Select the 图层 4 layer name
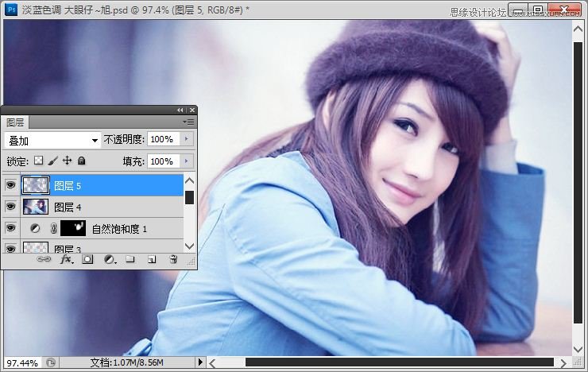Screen dimensions: 588x372 [68, 207]
